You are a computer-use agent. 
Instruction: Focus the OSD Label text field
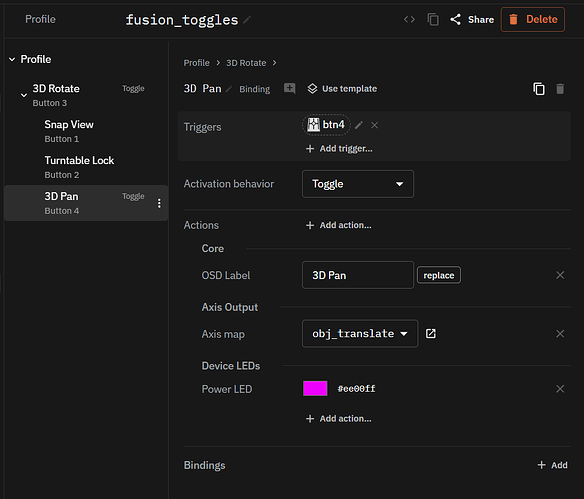point(358,275)
